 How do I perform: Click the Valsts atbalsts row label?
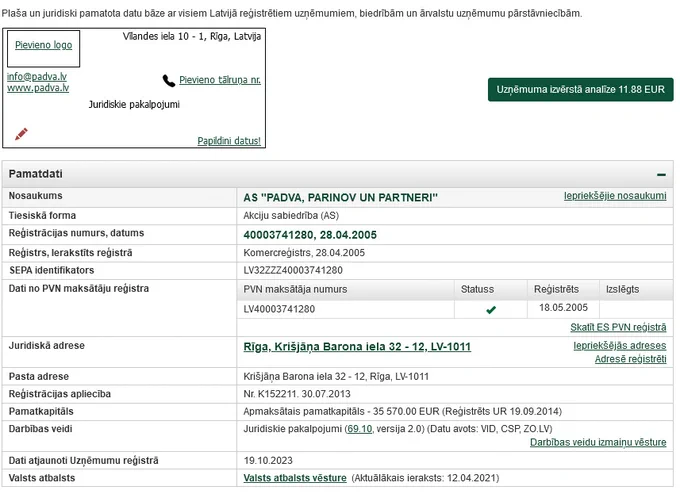42,478
